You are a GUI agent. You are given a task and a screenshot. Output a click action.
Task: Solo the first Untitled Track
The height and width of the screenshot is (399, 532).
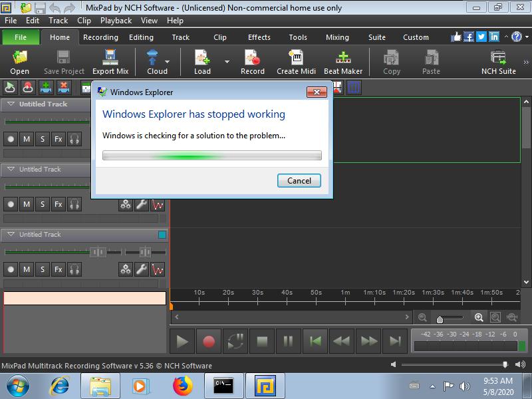43,139
